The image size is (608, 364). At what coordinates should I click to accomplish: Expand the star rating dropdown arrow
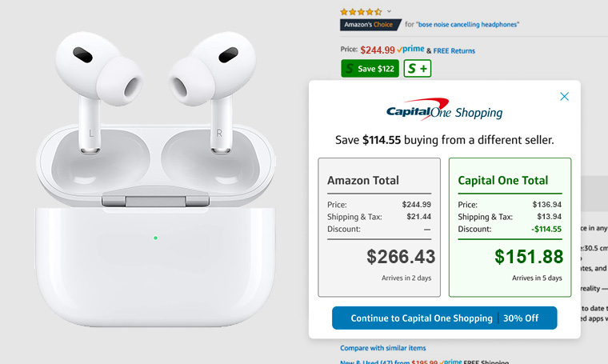point(390,11)
